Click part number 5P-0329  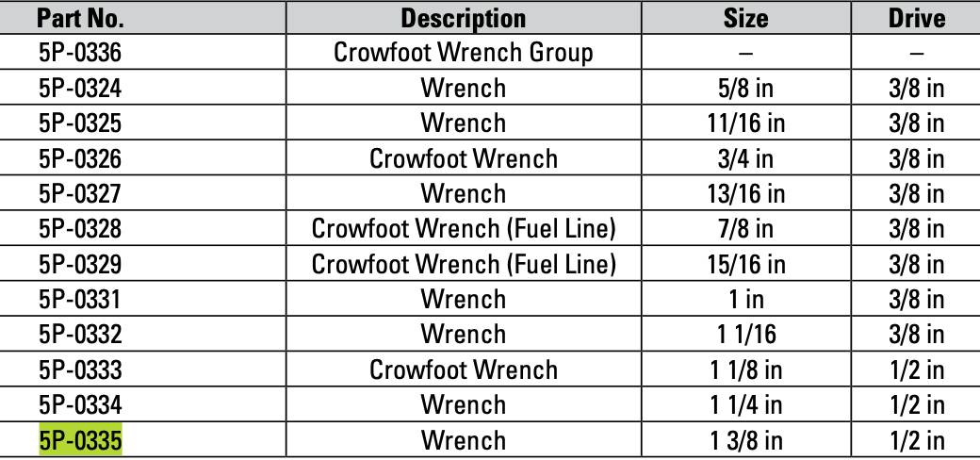[81, 264]
